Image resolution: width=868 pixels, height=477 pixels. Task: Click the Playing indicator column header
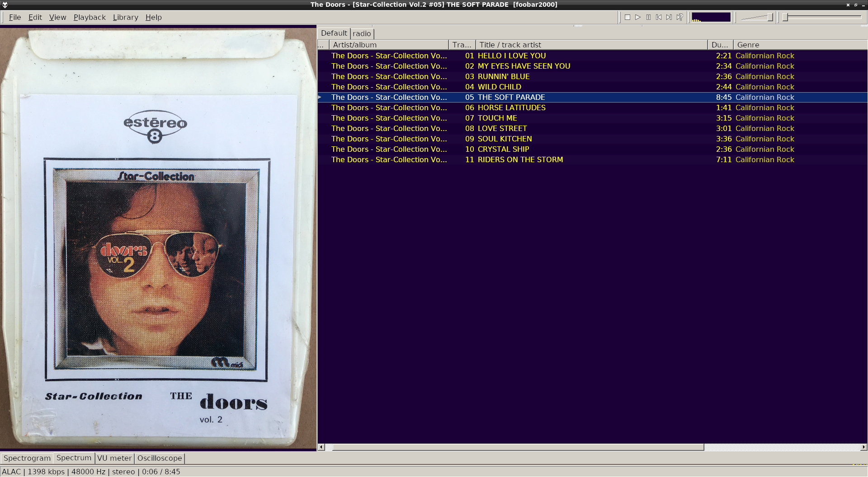coord(323,45)
